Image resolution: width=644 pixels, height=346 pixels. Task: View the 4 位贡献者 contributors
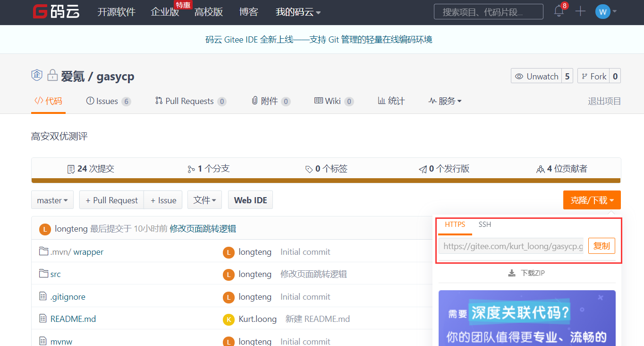tap(562, 169)
